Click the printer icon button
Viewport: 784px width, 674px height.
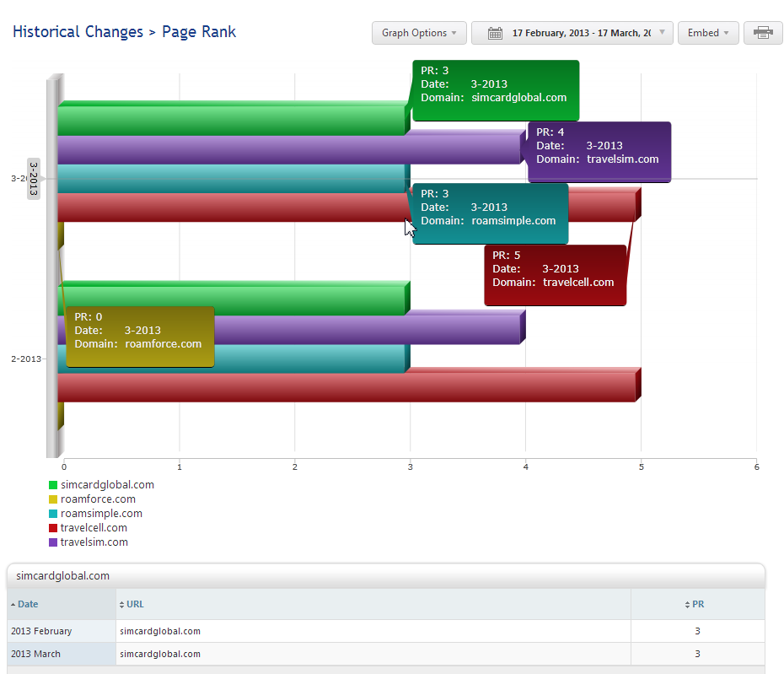[763, 33]
